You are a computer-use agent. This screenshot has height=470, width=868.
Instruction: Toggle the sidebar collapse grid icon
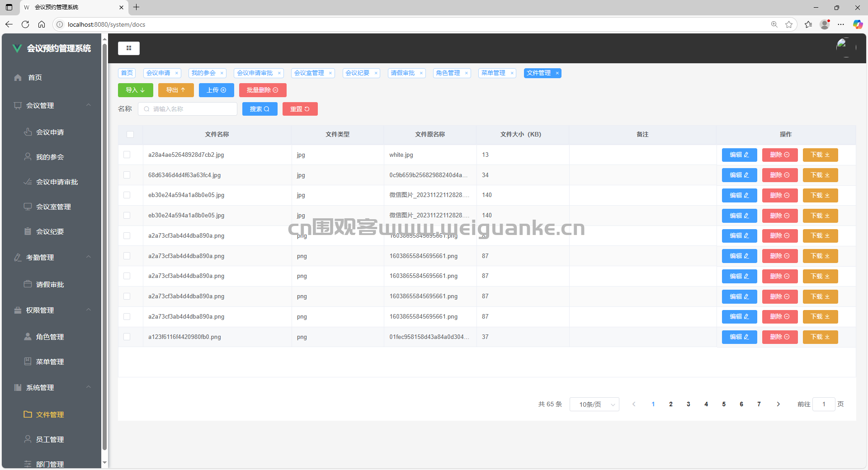129,48
